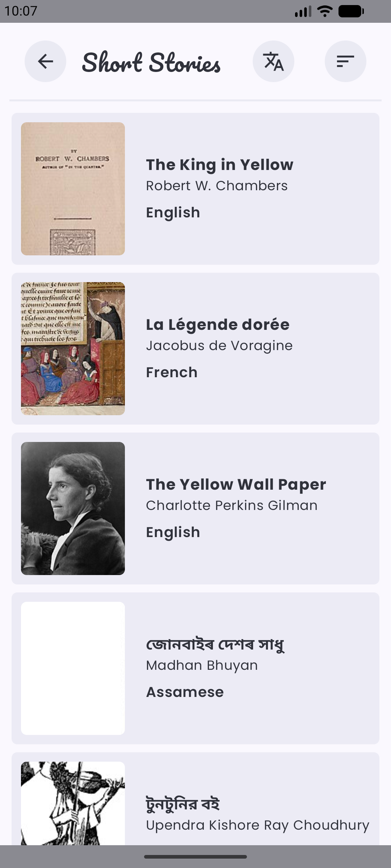Tap the Assamese language label
Image resolution: width=391 pixels, height=868 pixels.
[185, 692]
